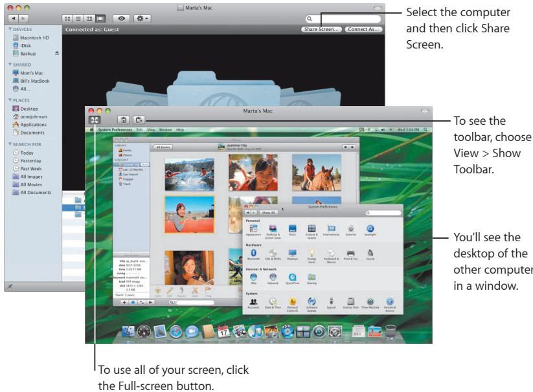Select the Past Week search
533x392 pixels.
pyautogui.click(x=27, y=169)
